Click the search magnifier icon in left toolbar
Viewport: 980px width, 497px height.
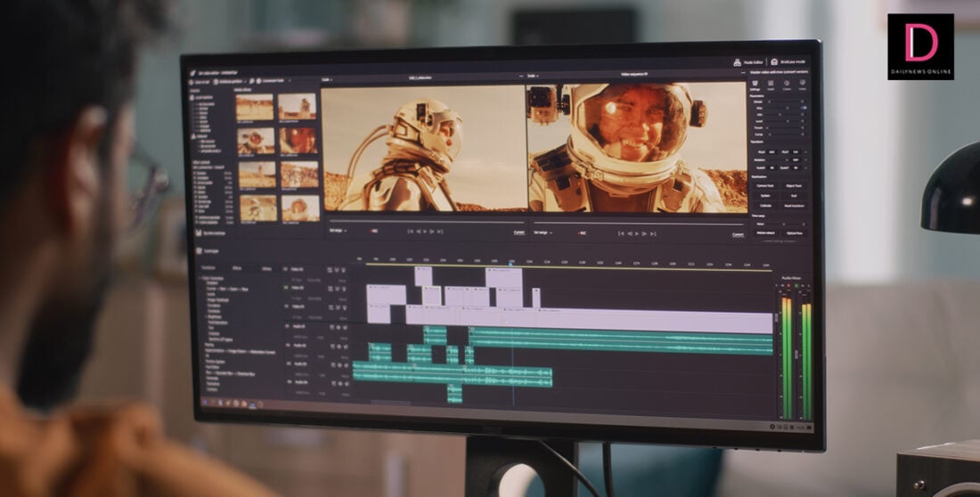coord(251,81)
